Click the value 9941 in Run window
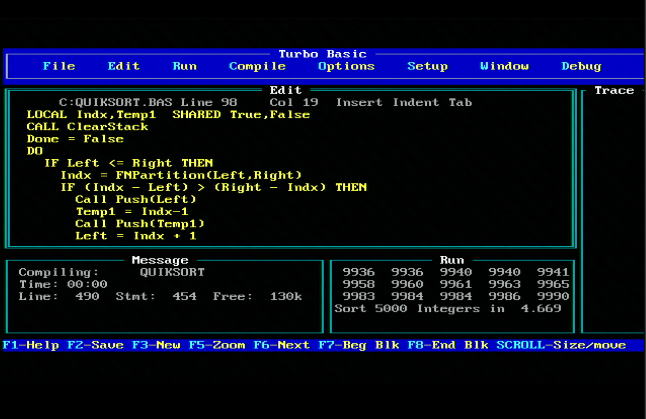This screenshot has width=646, height=419. tap(553, 272)
